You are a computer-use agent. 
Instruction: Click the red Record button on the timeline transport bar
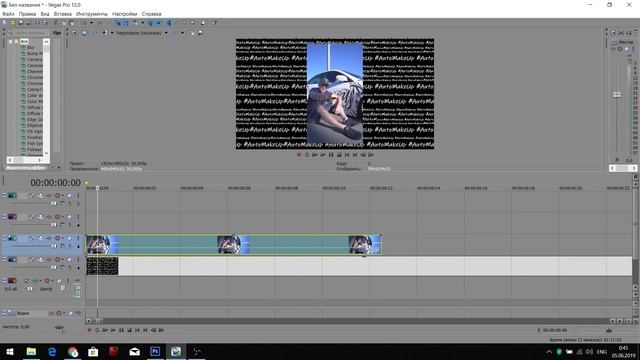pyautogui.click(x=89, y=330)
